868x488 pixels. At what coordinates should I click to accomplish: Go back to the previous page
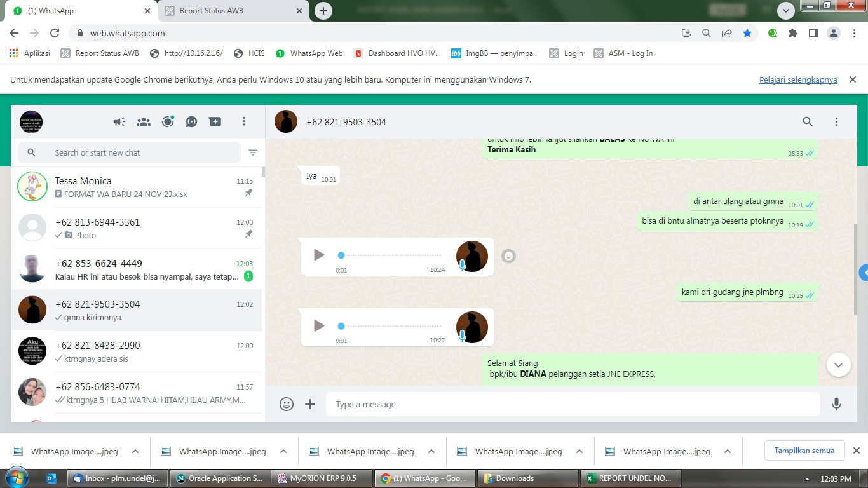tap(14, 33)
